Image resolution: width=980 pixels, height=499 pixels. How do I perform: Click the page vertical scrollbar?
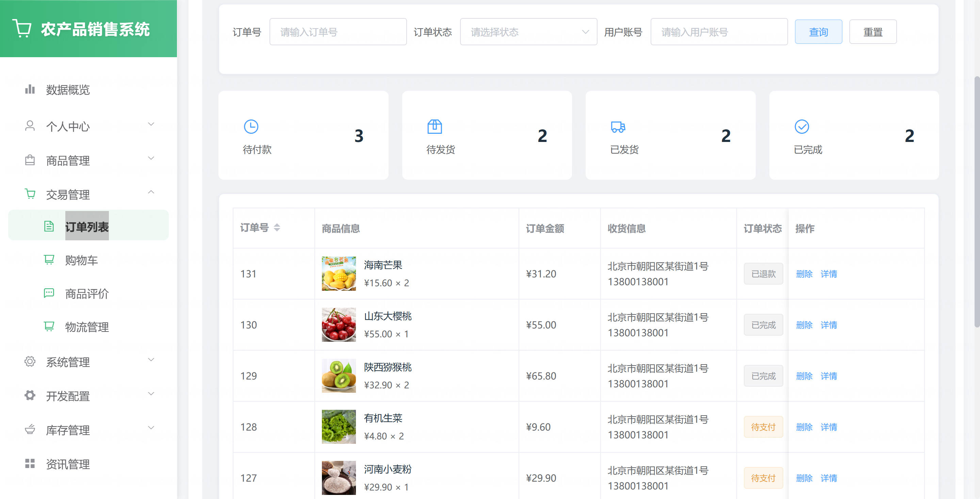977,202
